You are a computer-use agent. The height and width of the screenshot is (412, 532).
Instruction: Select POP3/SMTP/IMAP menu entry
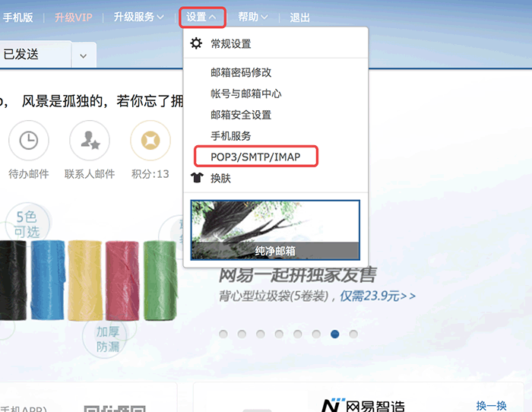[x=255, y=157]
